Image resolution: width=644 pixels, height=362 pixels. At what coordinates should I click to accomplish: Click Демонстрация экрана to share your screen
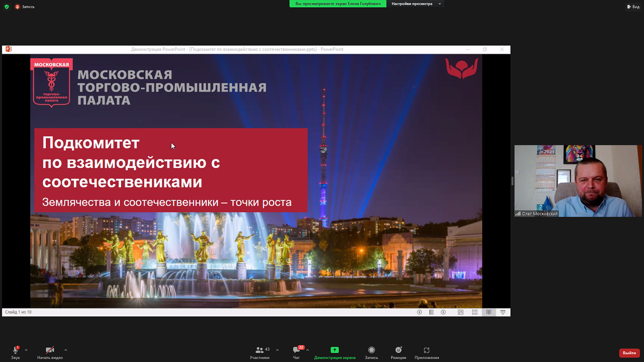coord(335,353)
